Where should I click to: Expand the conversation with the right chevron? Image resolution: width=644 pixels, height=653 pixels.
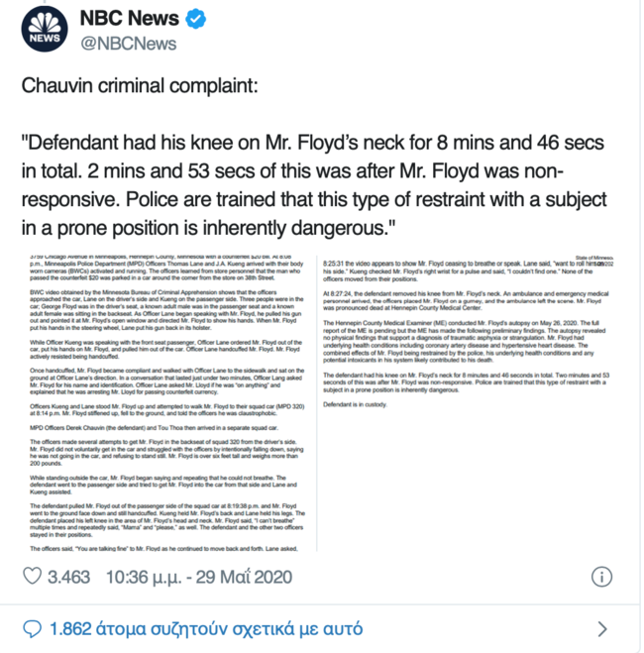tap(602, 628)
